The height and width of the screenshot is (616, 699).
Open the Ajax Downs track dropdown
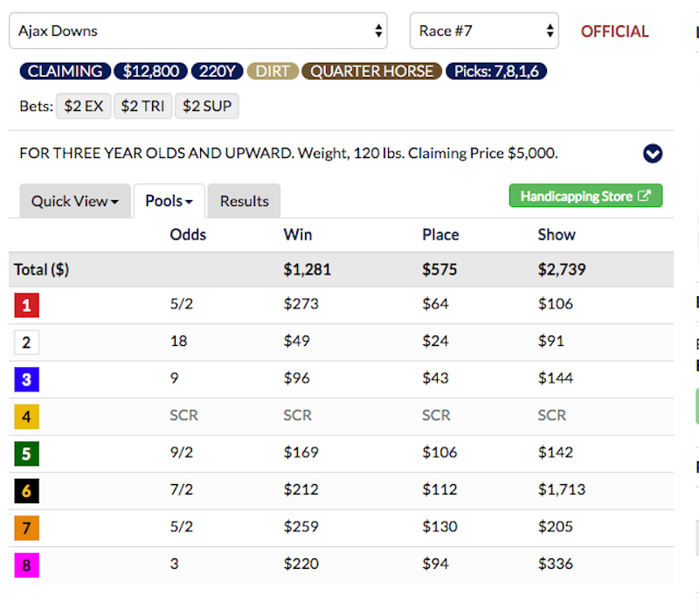tap(198, 31)
